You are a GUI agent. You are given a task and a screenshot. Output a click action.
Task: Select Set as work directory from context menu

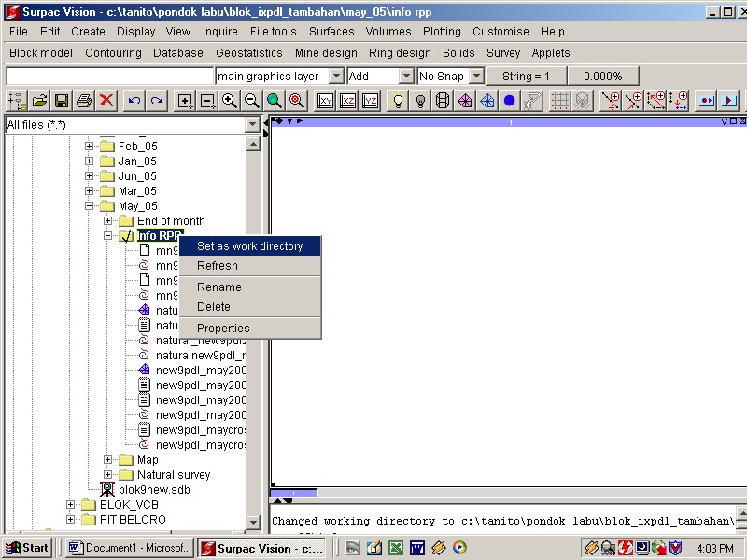[252, 245]
